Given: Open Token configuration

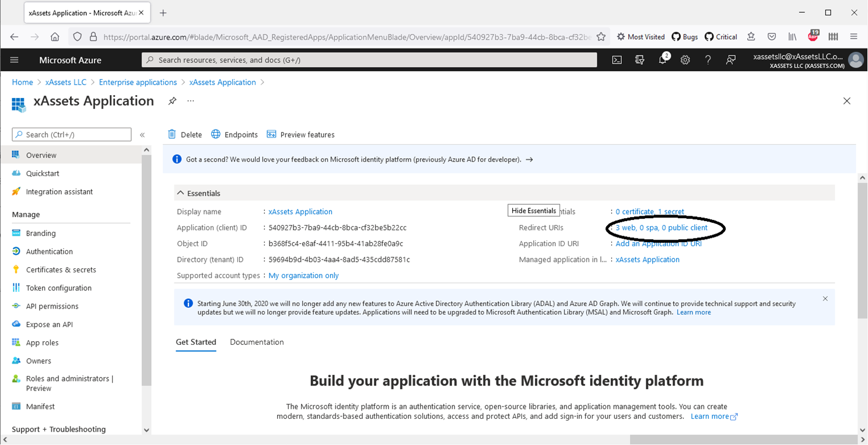Looking at the screenshot, I should tap(59, 288).
